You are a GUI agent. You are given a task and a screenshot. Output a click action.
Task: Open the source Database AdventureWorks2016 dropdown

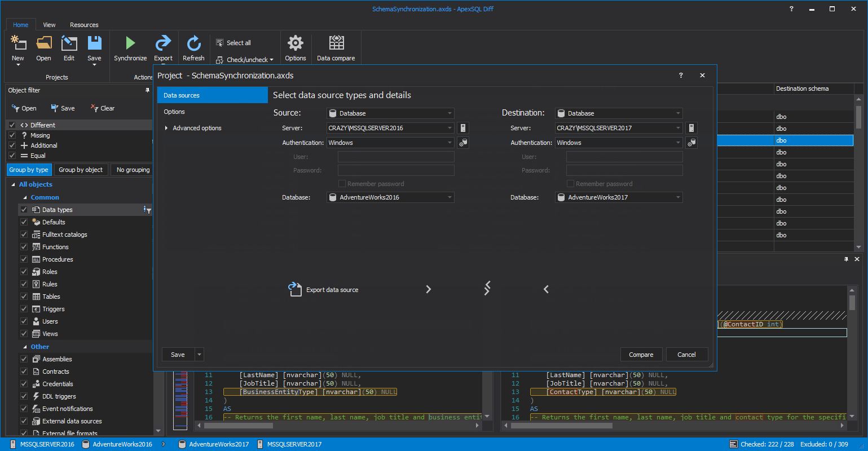[390, 197]
